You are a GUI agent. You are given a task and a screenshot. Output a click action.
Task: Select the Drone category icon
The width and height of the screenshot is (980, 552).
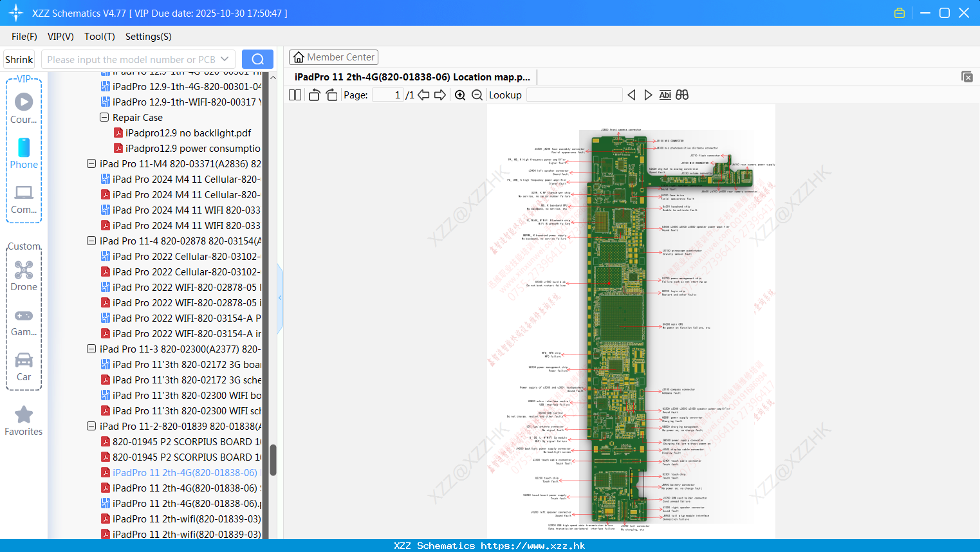24,276
